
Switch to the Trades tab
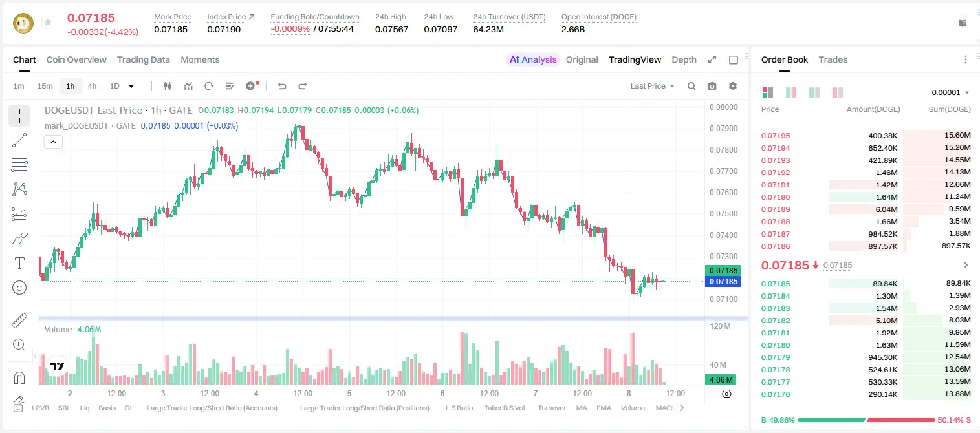pos(833,59)
